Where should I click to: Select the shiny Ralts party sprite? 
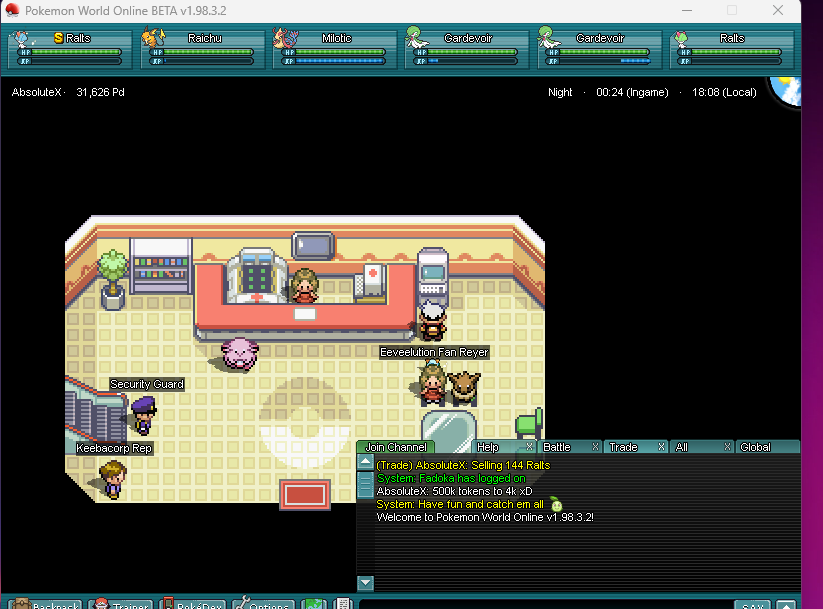24,39
